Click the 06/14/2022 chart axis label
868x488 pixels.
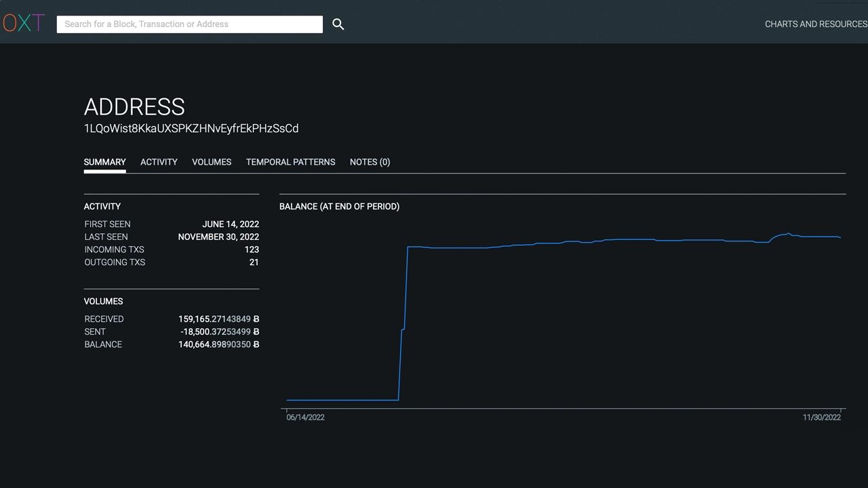[305, 418]
